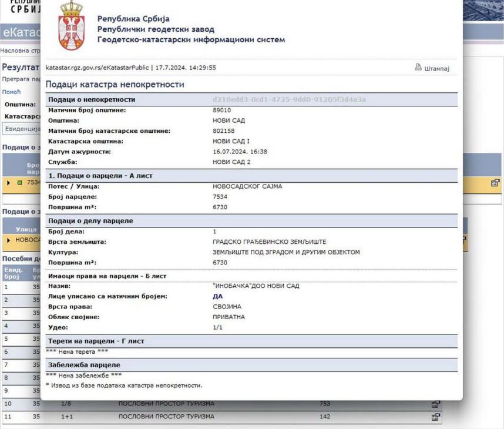Expand the parcel 7534 row arrow

coord(8,183)
